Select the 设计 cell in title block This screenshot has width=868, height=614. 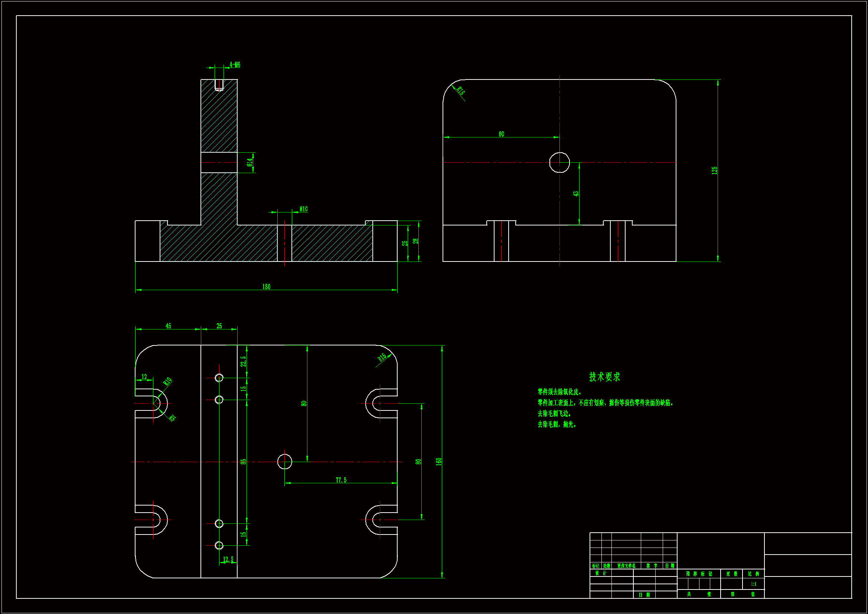[x=600, y=573]
